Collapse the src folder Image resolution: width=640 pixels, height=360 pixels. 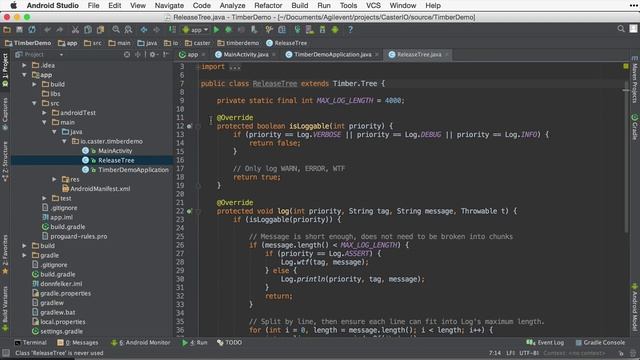pos(35,103)
